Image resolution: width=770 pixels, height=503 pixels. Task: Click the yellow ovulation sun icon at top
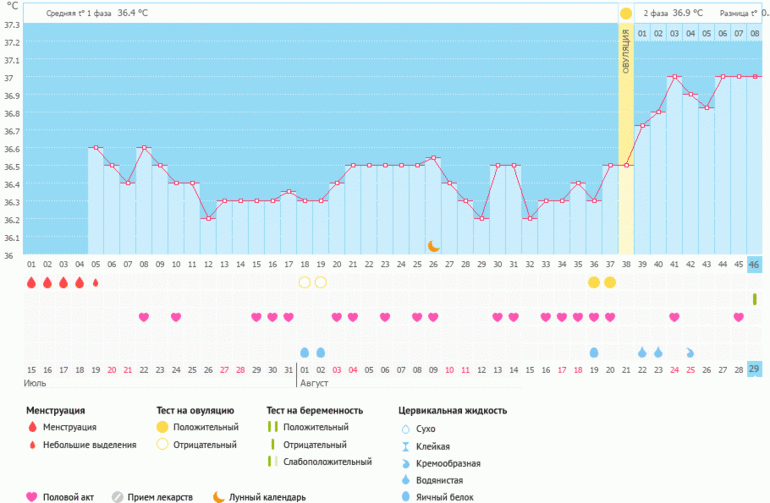coord(626,14)
